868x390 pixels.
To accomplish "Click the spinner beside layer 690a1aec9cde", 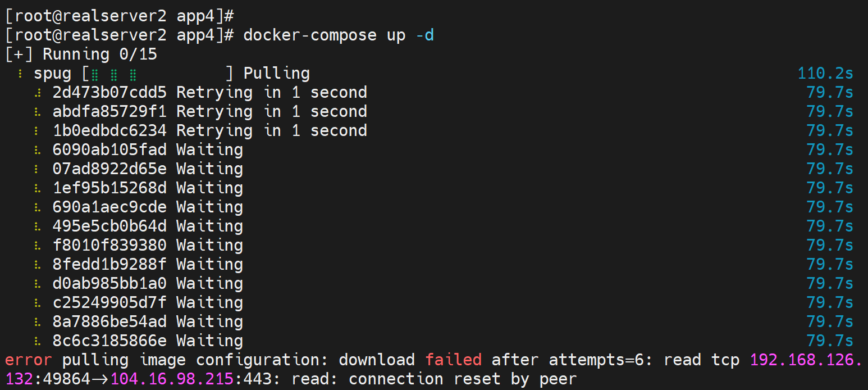I will click(38, 207).
